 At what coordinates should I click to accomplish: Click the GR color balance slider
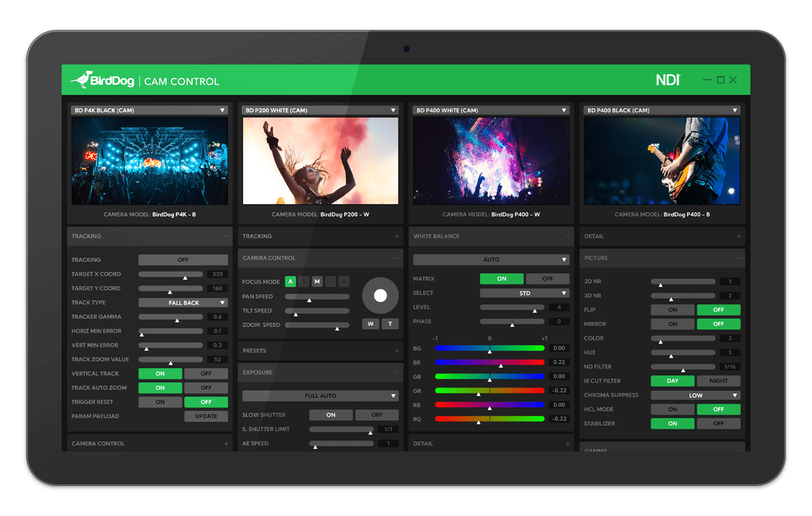point(489,391)
